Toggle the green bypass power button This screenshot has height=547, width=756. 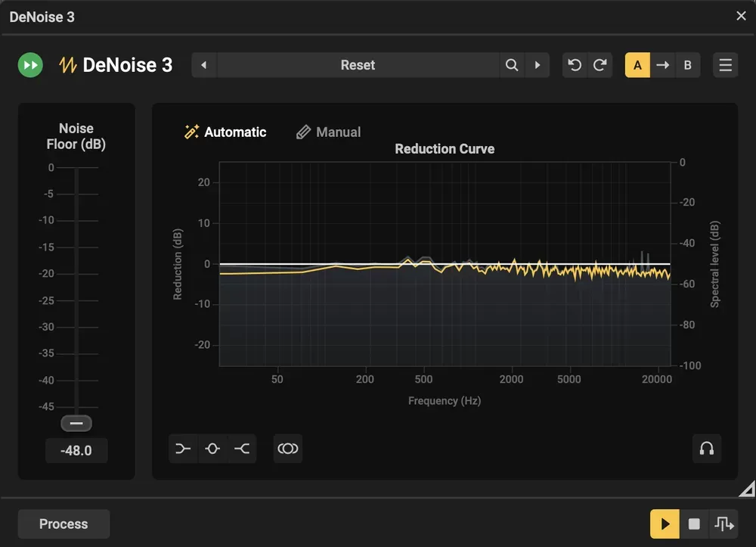[x=30, y=65]
